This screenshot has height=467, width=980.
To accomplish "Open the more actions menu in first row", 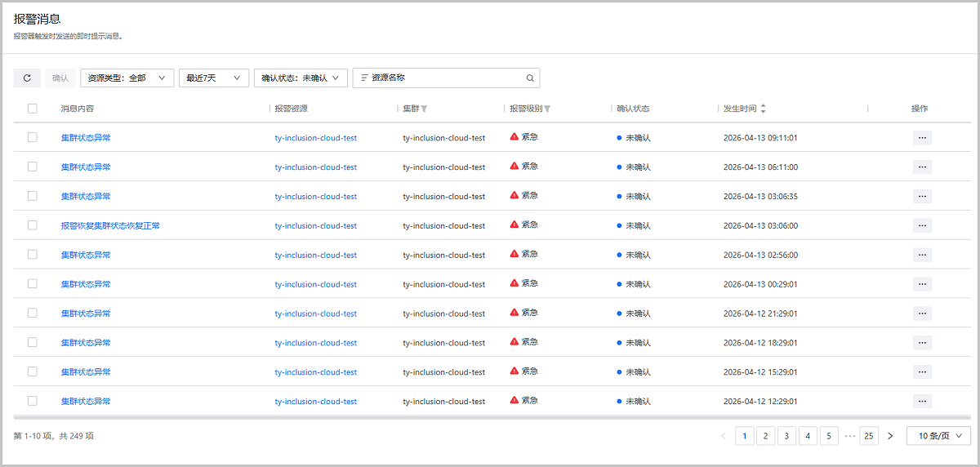I will 922,138.
